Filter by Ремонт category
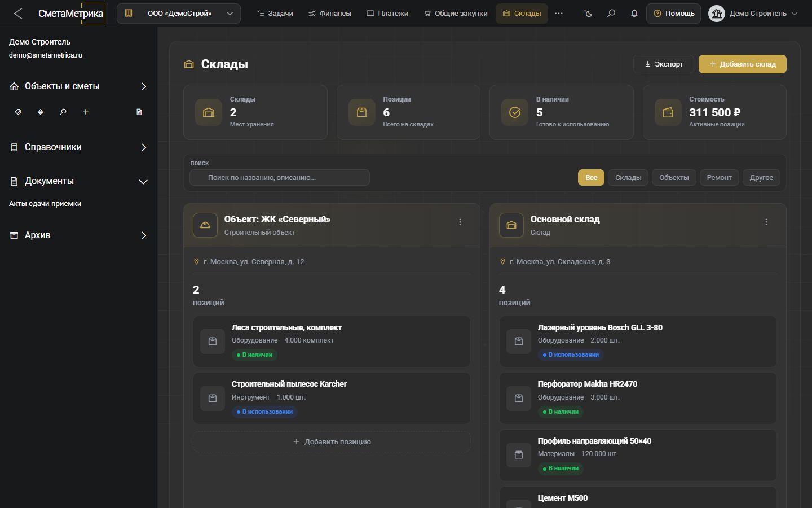 (x=719, y=177)
